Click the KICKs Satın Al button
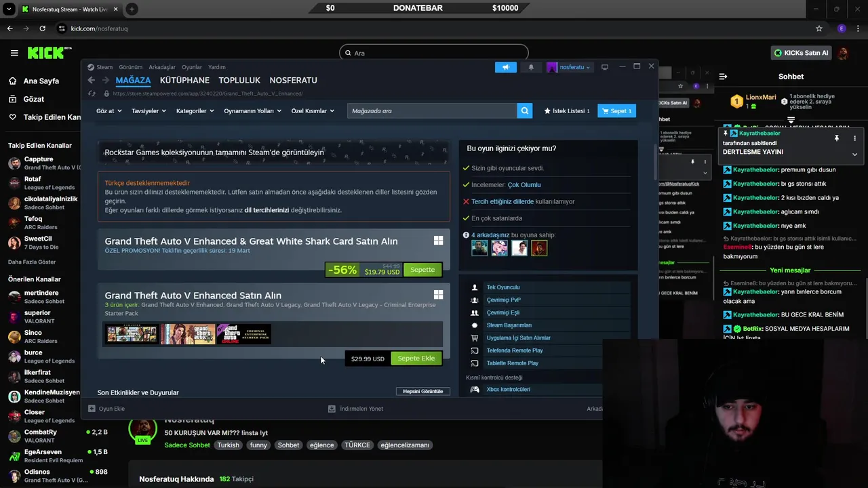Screen dimensions: 868x488 pos(801,53)
